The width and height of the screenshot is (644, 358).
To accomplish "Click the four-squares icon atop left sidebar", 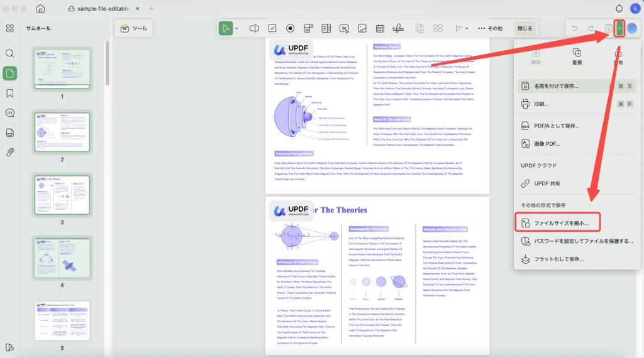I will click(10, 28).
